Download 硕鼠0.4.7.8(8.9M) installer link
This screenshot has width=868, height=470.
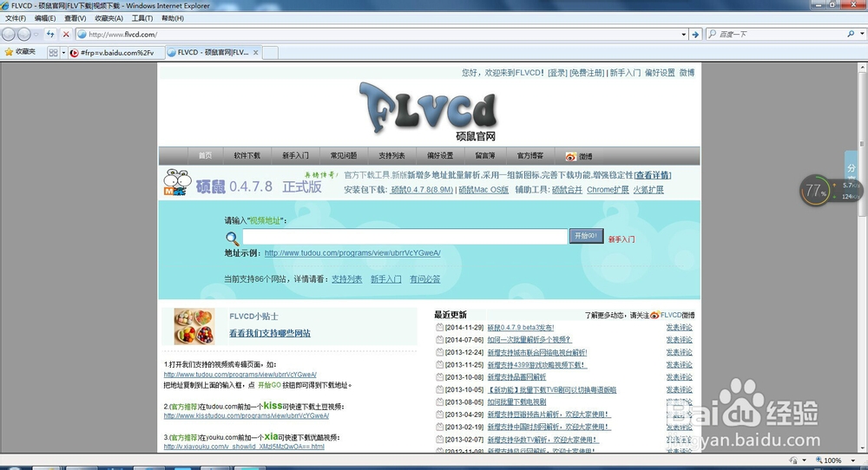coord(422,190)
